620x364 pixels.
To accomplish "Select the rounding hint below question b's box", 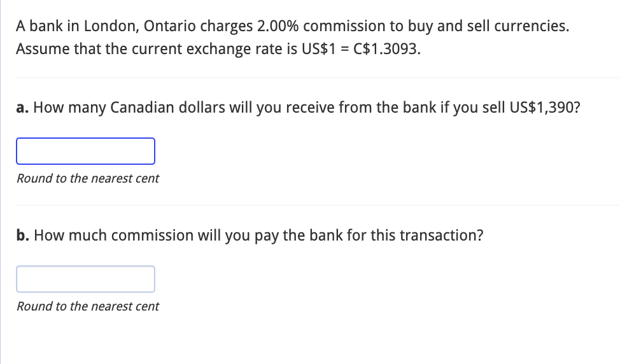I will [88, 306].
